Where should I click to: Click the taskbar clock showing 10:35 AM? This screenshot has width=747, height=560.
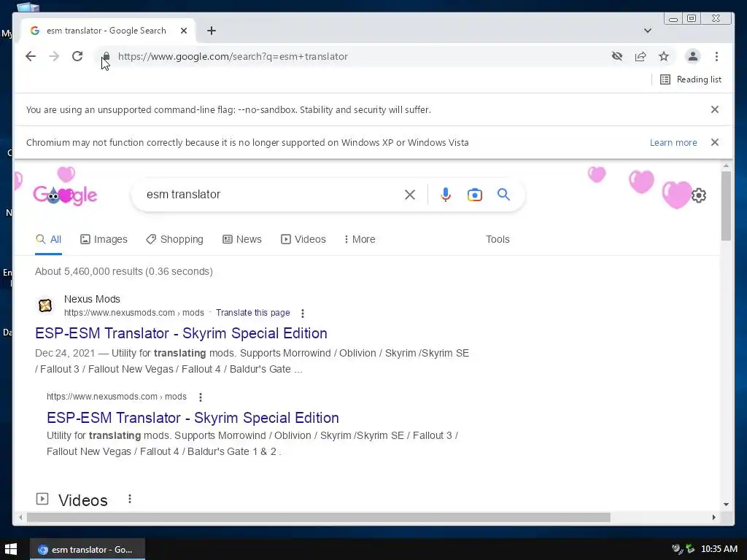(x=719, y=549)
